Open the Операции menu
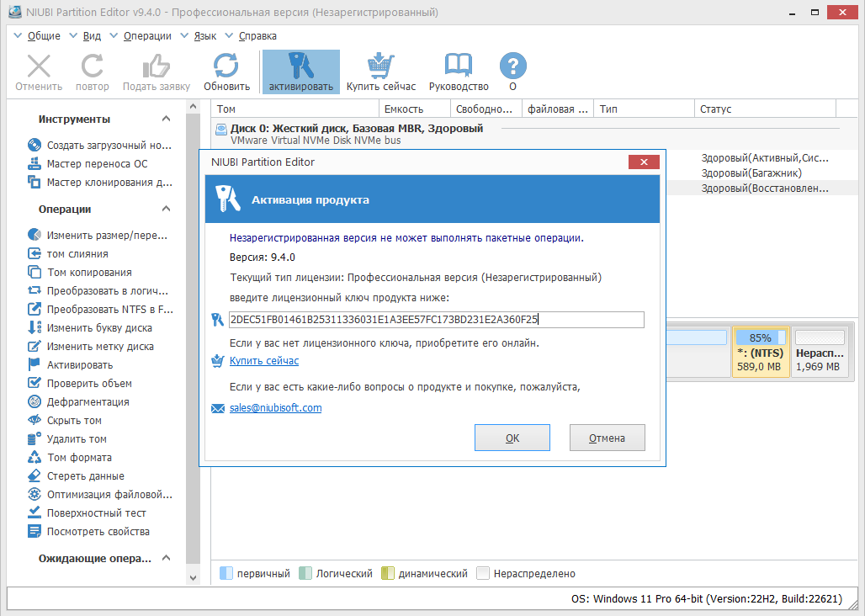The width and height of the screenshot is (865, 616). click(x=147, y=36)
